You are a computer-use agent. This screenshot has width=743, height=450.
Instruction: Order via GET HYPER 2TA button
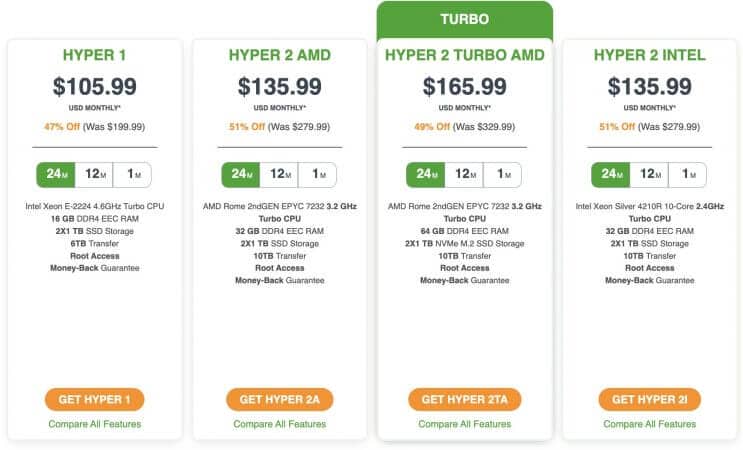[464, 399]
